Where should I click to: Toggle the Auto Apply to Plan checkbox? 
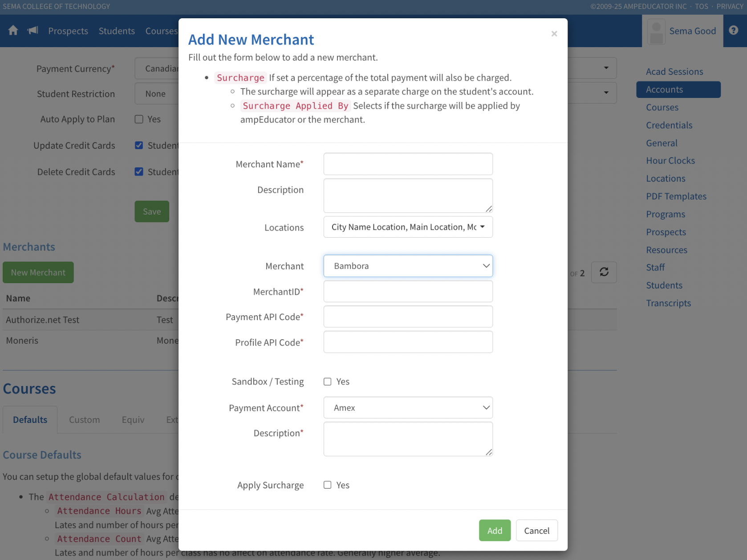139,119
